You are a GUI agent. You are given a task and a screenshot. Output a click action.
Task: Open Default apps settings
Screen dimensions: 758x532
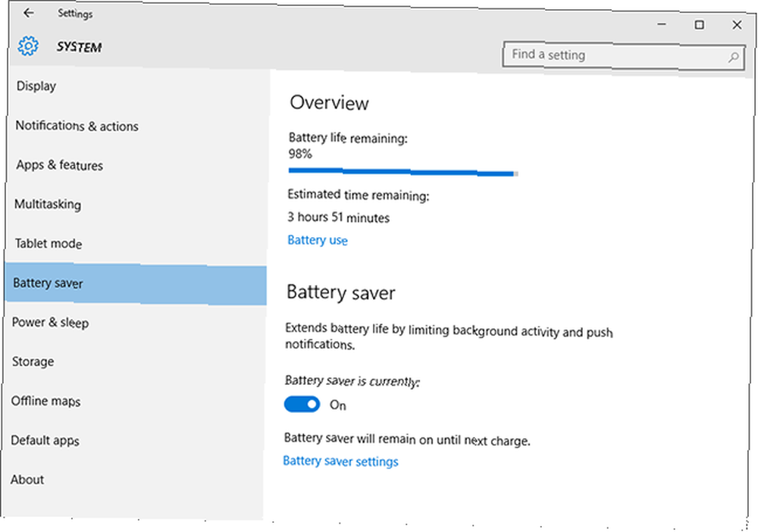point(45,440)
